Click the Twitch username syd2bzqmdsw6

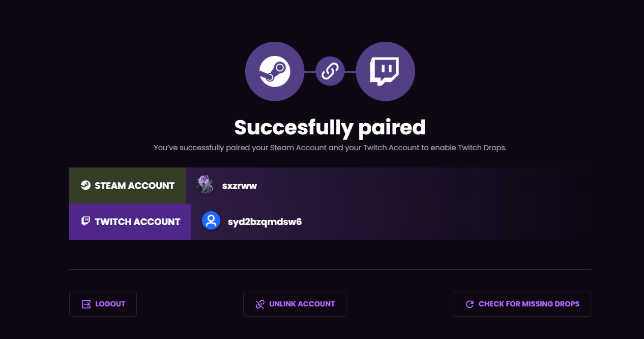click(265, 221)
